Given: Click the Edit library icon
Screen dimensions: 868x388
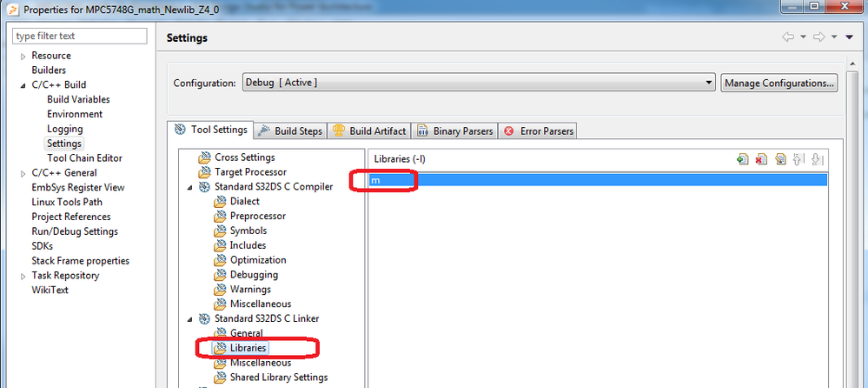Looking at the screenshot, I should click(780, 159).
